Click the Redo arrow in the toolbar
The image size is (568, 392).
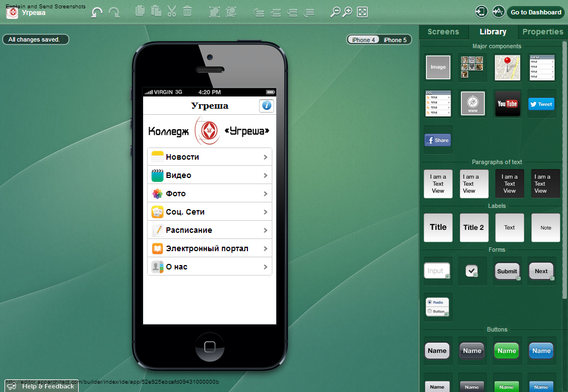point(114,12)
